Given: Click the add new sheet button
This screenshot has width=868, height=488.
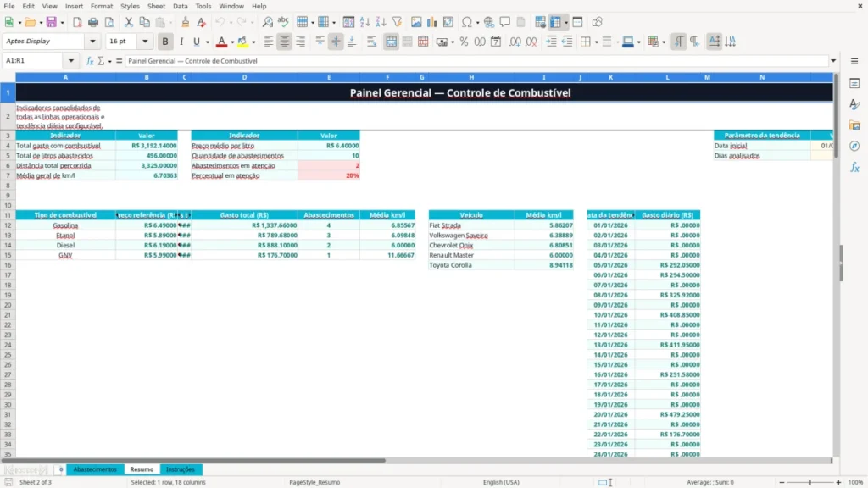Looking at the screenshot, I should click(61, 469).
